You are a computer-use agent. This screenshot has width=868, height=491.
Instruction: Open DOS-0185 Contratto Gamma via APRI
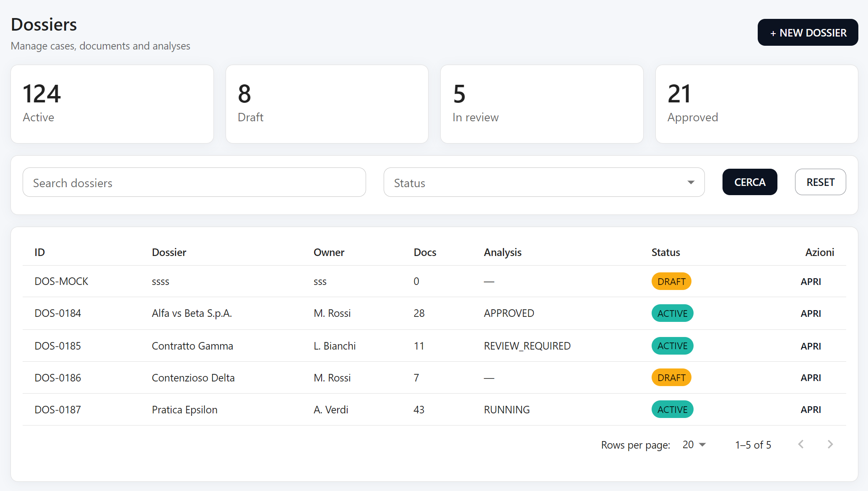pos(811,346)
